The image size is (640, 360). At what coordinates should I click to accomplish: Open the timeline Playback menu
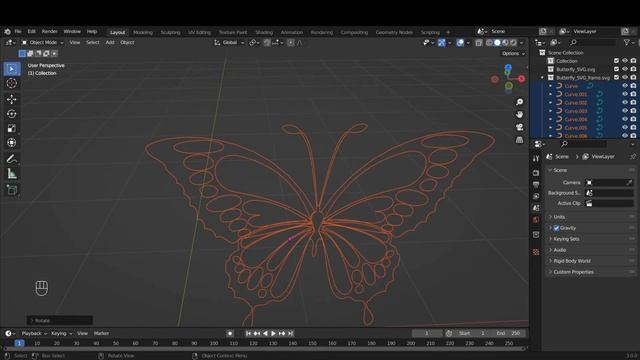[x=34, y=333]
